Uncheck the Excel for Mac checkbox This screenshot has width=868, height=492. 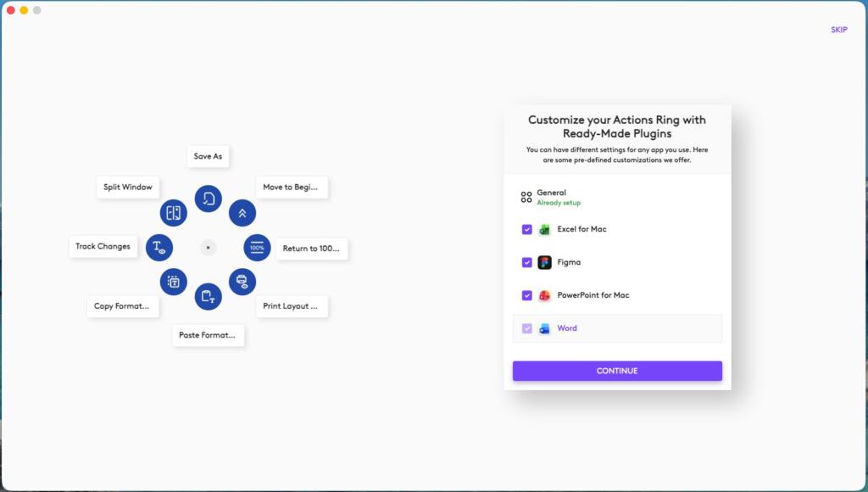pos(527,229)
